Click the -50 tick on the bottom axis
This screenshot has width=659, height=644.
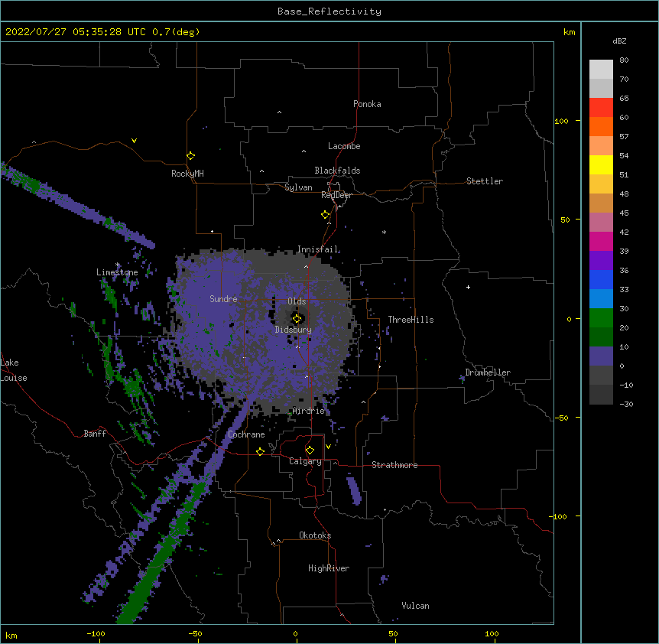pos(195,633)
